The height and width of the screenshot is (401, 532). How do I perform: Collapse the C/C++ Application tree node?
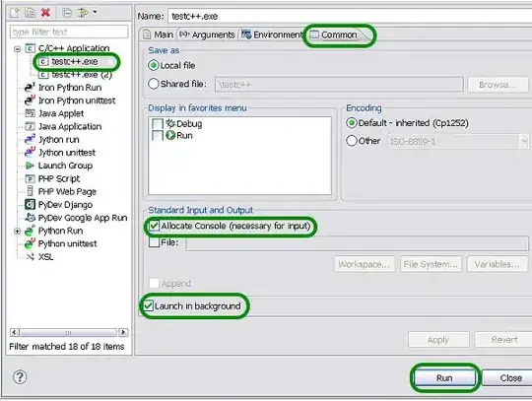tap(17, 49)
